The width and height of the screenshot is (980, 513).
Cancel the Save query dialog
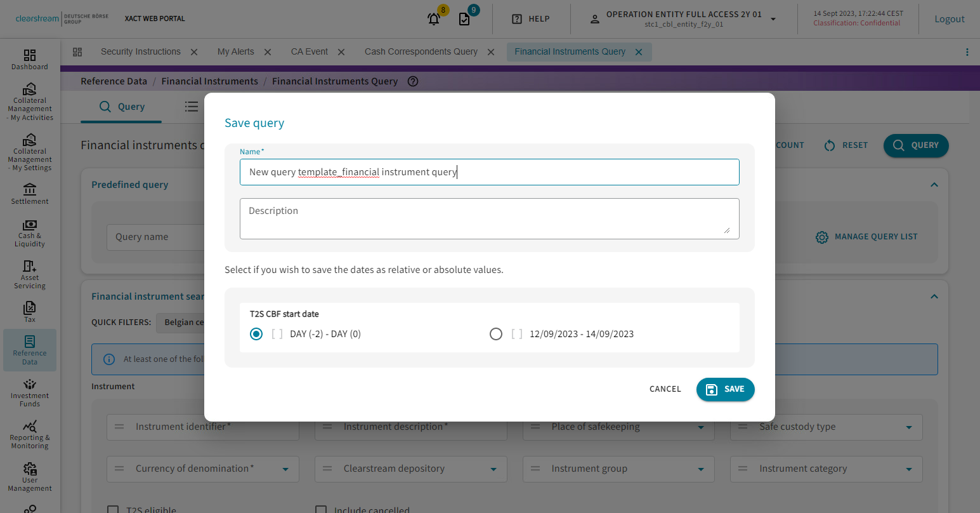coord(665,389)
